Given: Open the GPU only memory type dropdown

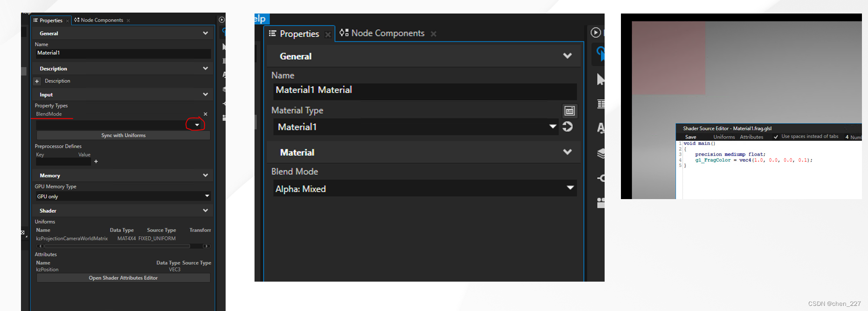Looking at the screenshot, I should [x=123, y=196].
